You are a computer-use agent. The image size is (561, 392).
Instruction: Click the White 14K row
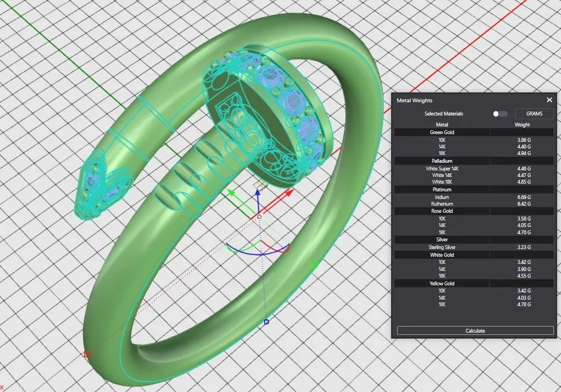(x=474, y=175)
